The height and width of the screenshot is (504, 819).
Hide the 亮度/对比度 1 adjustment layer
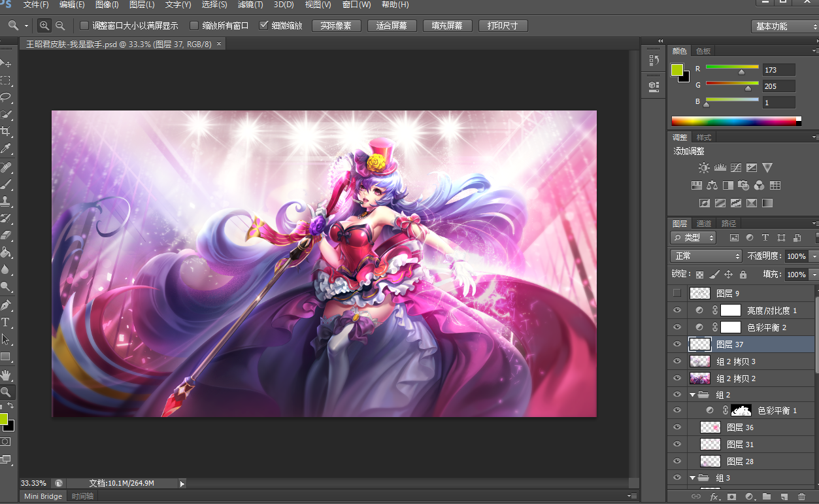tap(677, 311)
